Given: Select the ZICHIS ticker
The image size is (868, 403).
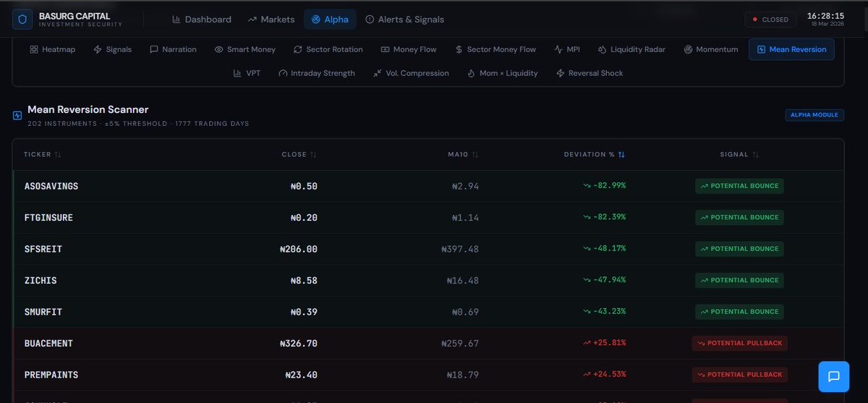Looking at the screenshot, I should (x=41, y=280).
